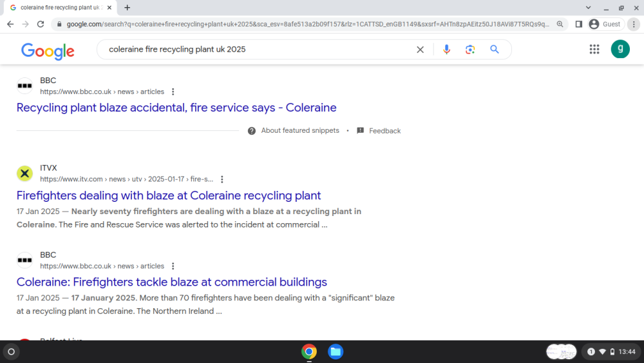Open the ChromeOS launcher button
The image size is (644, 363).
12,351
